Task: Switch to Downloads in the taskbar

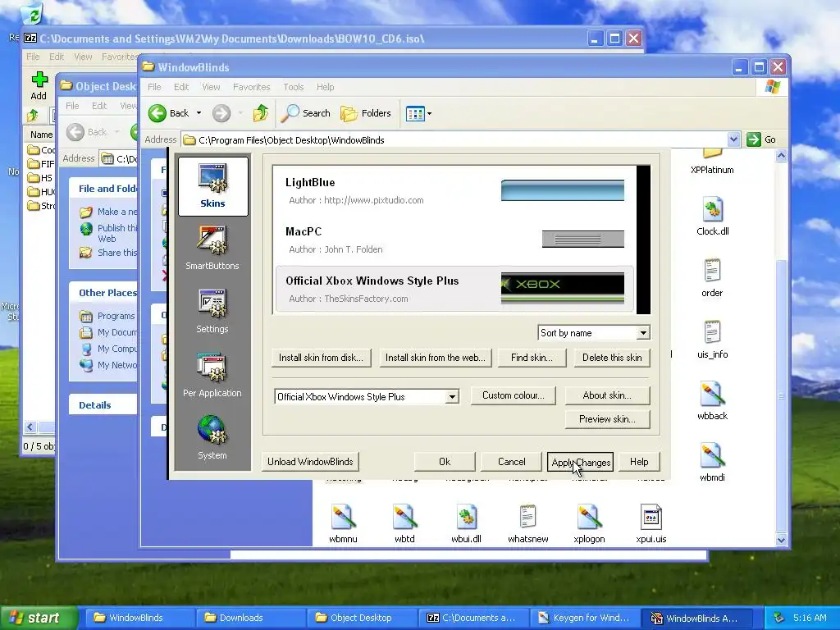Action: [x=251, y=618]
